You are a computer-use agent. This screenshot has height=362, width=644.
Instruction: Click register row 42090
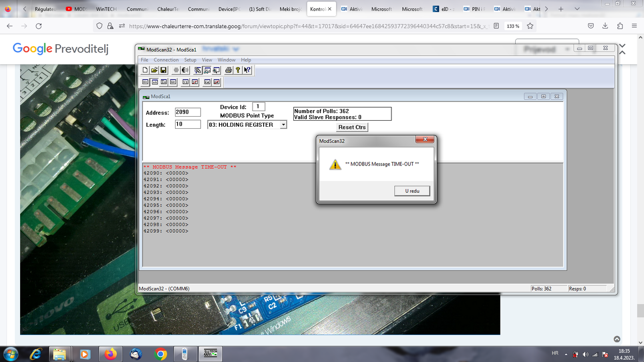166,173
